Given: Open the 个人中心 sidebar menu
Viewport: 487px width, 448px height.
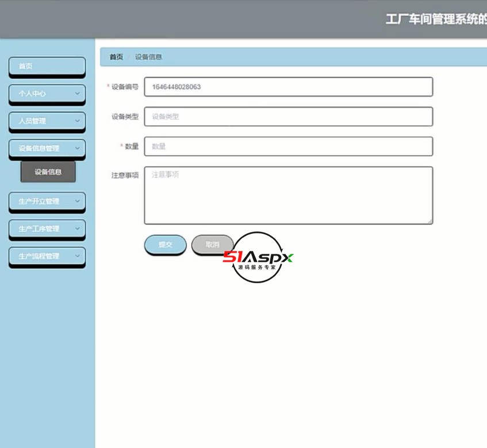Looking at the screenshot, I should (x=40, y=94).
